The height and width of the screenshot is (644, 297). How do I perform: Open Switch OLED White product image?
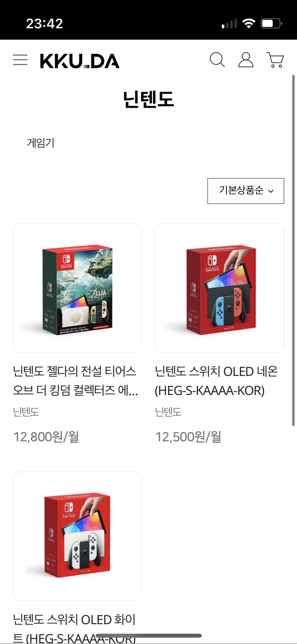pyautogui.click(x=77, y=536)
